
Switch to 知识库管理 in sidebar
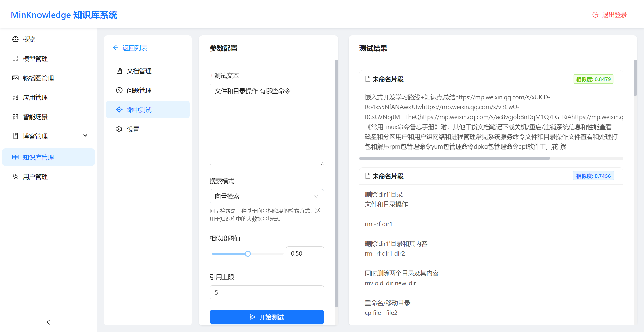coord(38,157)
